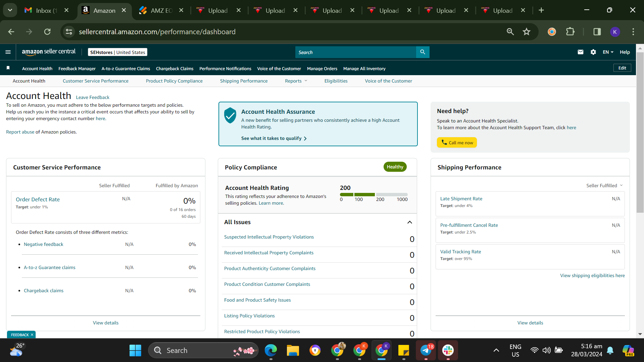Click the Account Health Rating progress bar
The image size is (644, 362).
pos(374,195)
